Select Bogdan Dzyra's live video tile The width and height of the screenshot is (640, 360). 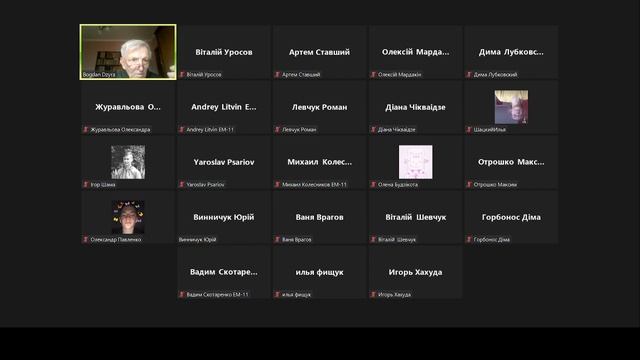pyautogui.click(x=128, y=52)
